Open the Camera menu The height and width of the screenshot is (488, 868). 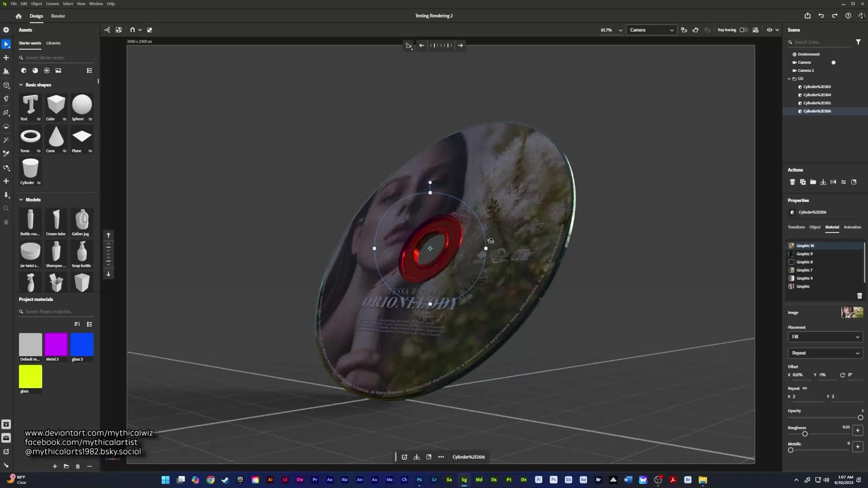coord(52,4)
